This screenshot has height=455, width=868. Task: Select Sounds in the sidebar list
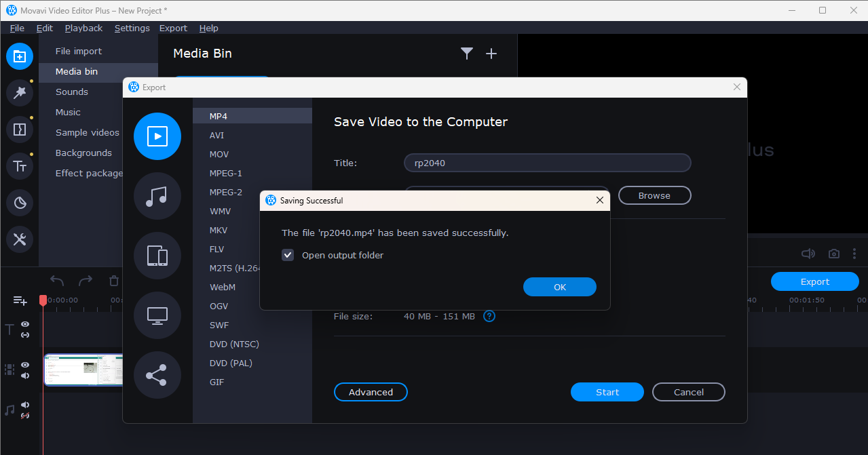click(72, 92)
